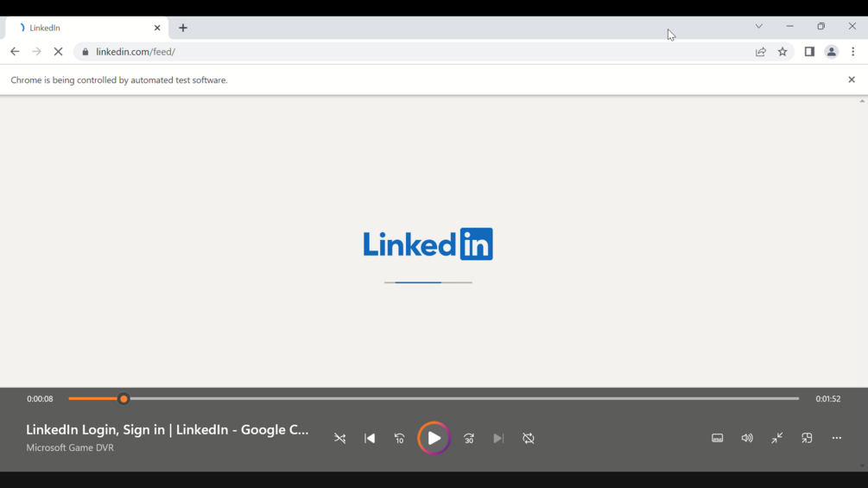Click the LinkedIn logo on the page
868x488 pixels.
pos(428,244)
